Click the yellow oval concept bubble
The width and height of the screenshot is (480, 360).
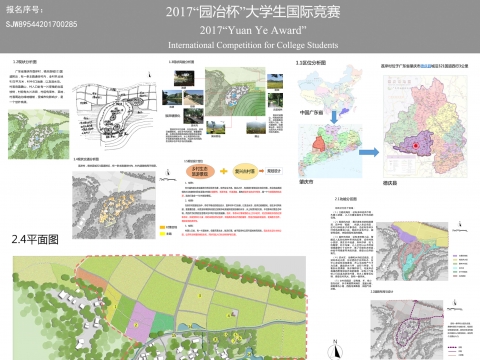245,171
